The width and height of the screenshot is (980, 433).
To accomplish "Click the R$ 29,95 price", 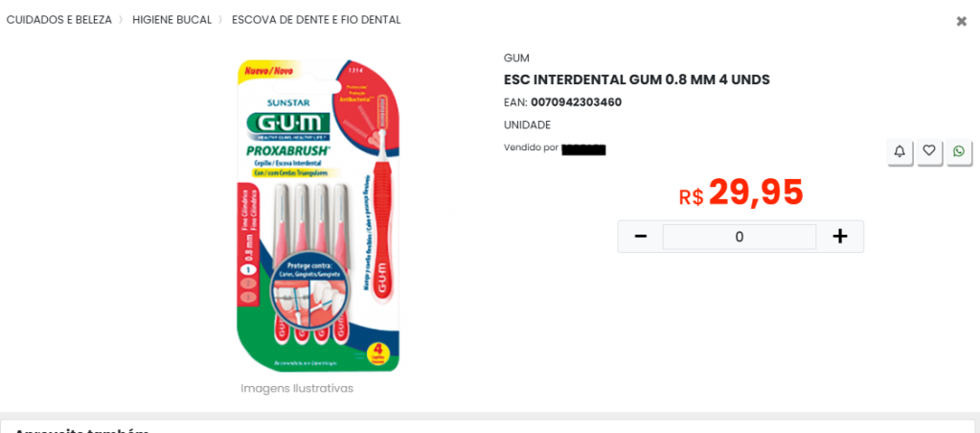I will coord(741,194).
